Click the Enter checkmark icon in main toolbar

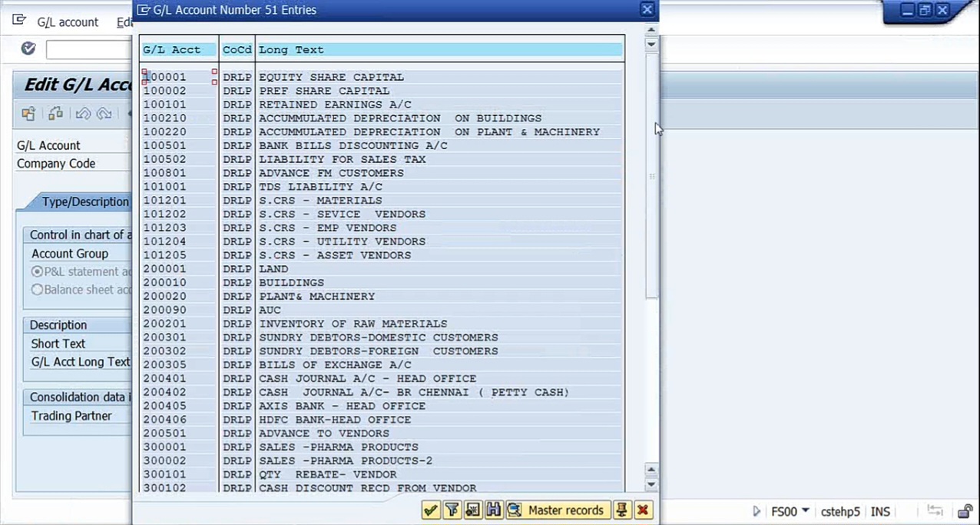28,48
